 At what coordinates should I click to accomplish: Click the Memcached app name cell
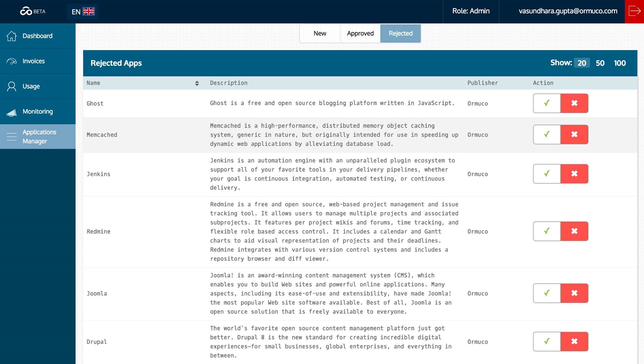click(102, 135)
